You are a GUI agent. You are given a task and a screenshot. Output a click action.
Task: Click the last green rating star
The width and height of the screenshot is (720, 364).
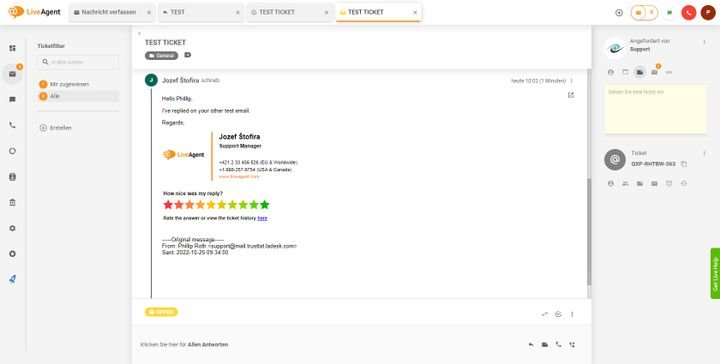(x=264, y=205)
